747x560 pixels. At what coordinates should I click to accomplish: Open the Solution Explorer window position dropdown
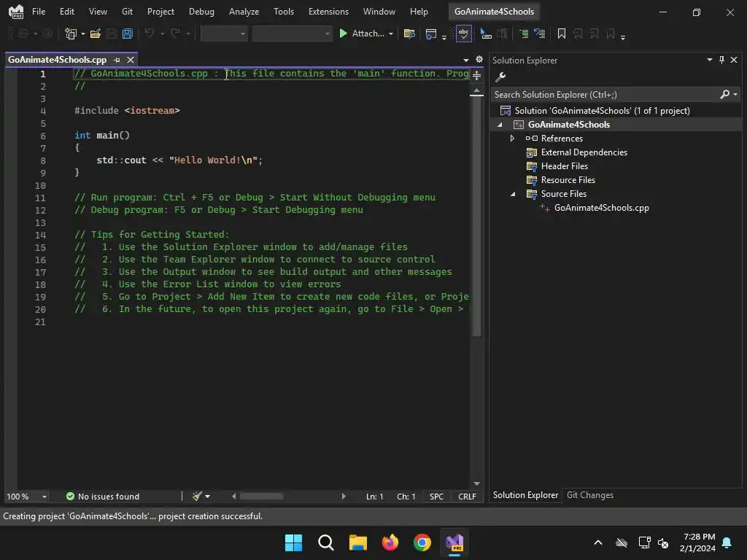click(x=709, y=60)
